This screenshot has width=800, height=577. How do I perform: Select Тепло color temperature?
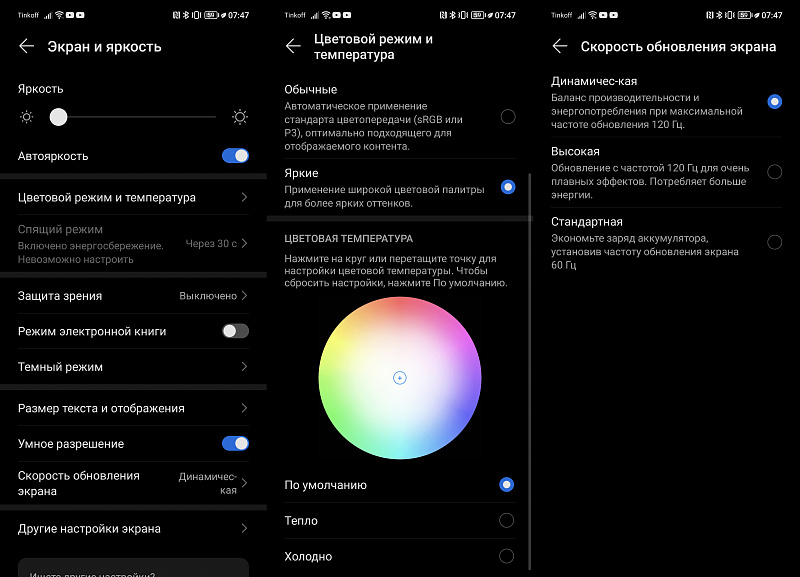tap(506, 520)
